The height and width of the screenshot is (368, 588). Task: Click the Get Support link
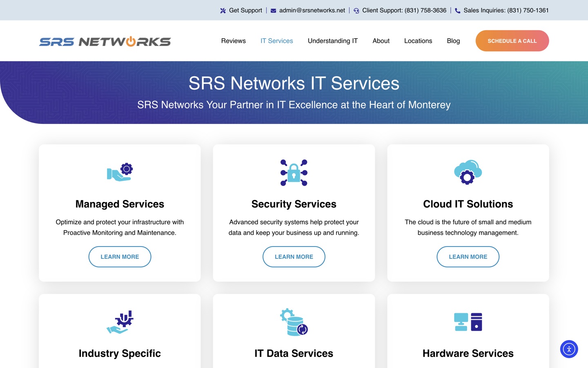(245, 11)
